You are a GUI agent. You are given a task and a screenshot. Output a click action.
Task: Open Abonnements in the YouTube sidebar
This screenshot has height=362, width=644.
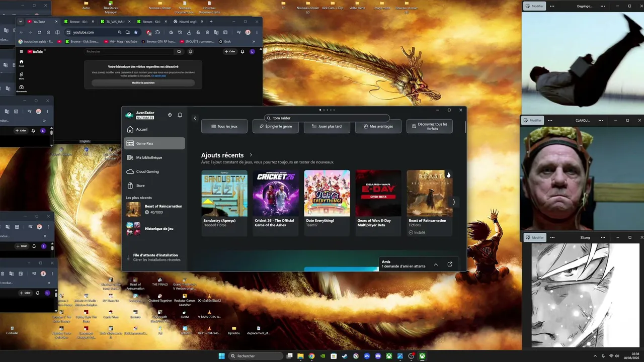(x=21, y=88)
